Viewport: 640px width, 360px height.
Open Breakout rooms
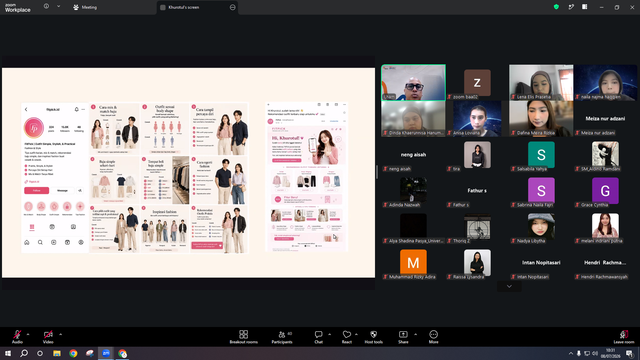[244, 337]
